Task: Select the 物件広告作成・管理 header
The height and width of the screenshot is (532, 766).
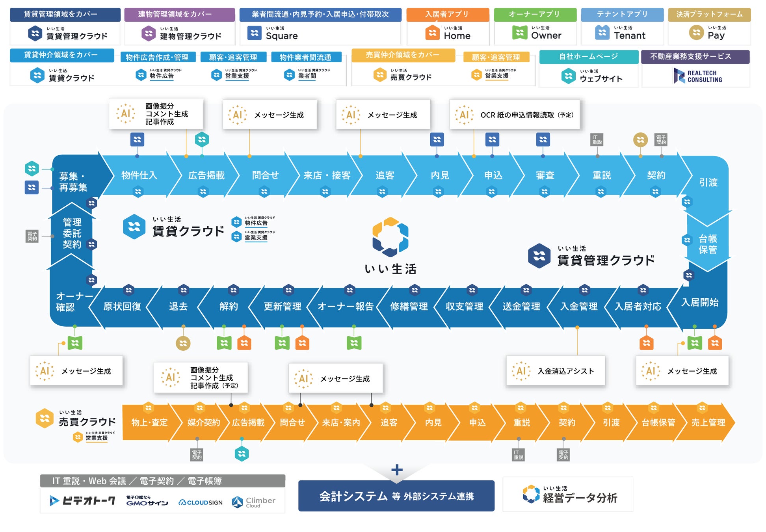Action: point(158,57)
